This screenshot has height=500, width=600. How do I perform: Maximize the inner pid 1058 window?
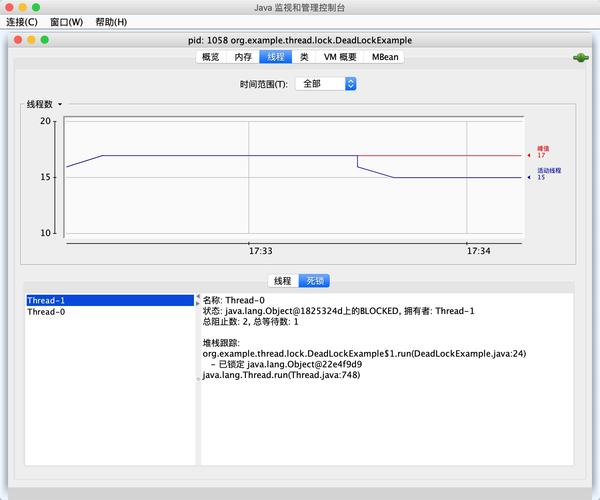click(x=45, y=40)
